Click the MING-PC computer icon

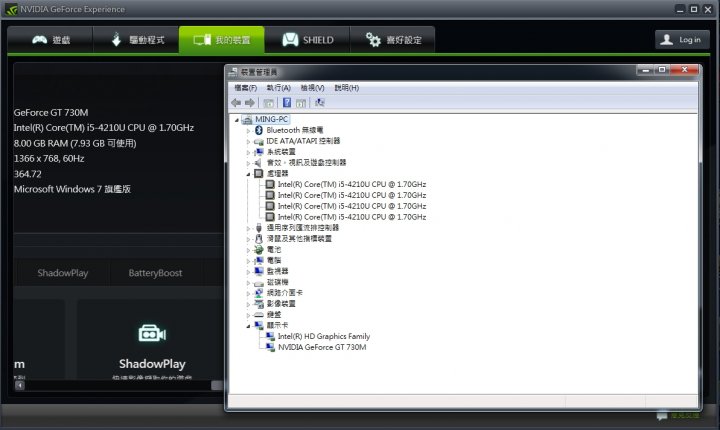pos(247,119)
